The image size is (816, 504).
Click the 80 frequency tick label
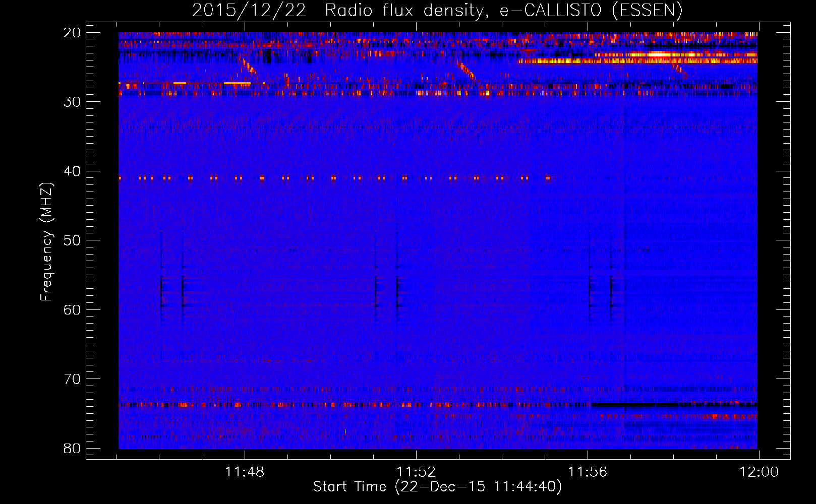[x=73, y=448]
